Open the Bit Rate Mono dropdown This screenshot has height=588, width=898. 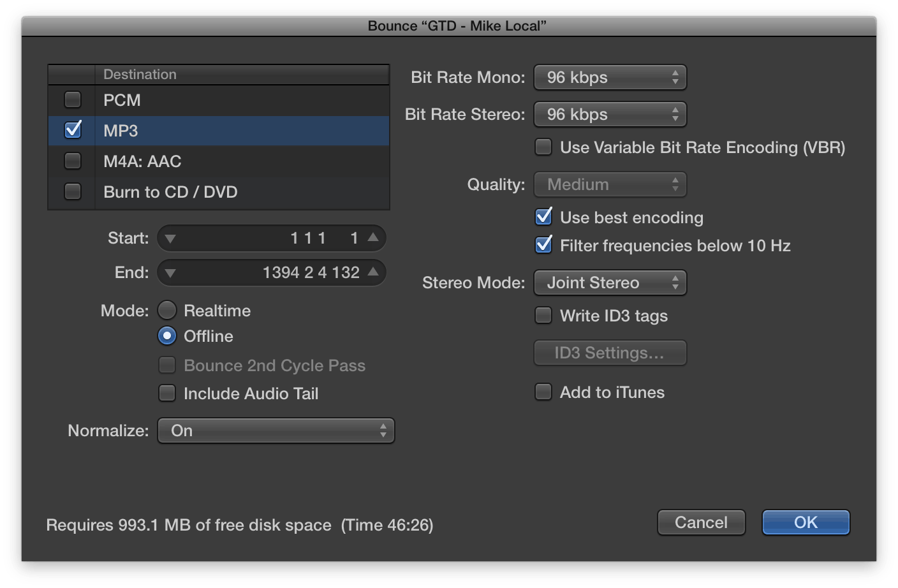click(610, 77)
